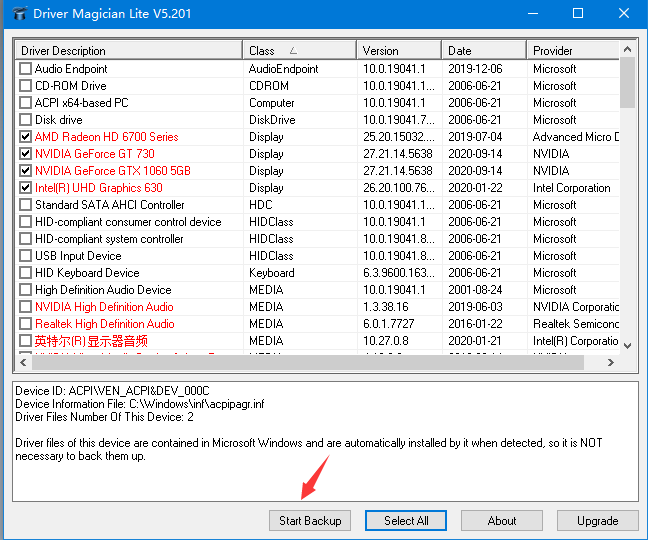This screenshot has width=648, height=540.
Task: Click the vertical scrollbar down arrow
Action: (x=627, y=346)
